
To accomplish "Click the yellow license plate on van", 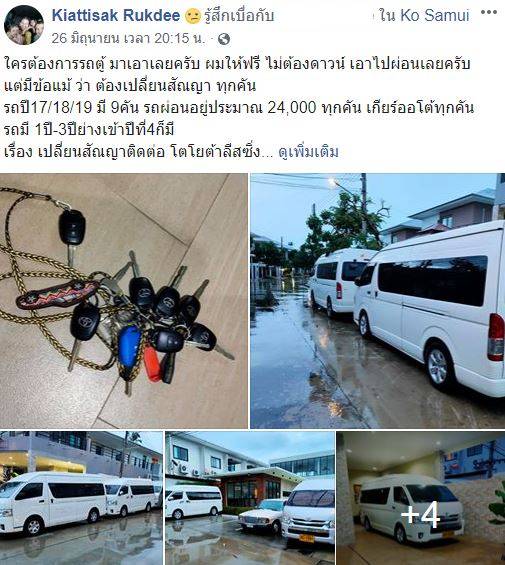I will pos(307,538).
